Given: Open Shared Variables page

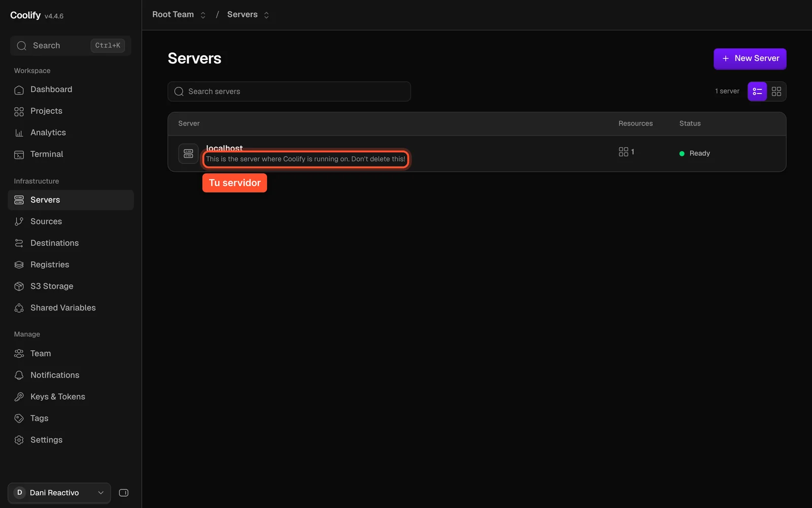Looking at the screenshot, I should 71,308.
